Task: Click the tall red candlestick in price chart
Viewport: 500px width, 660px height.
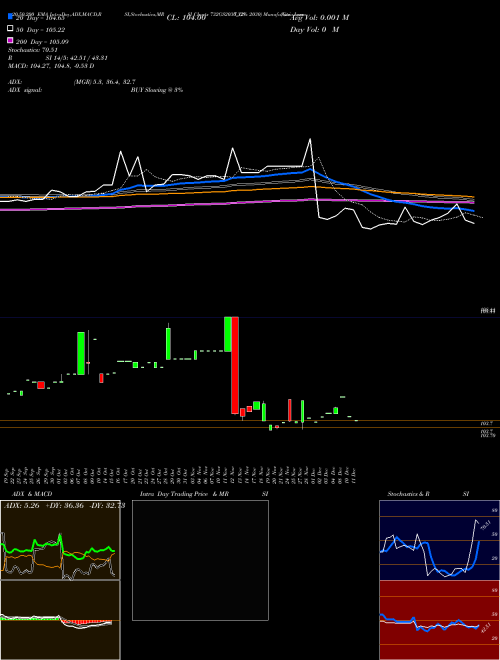Action: pos(235,365)
